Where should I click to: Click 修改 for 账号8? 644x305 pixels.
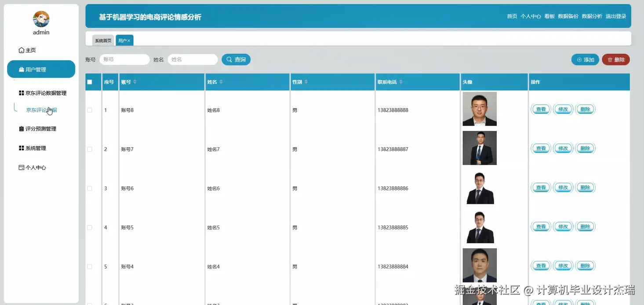563,109
